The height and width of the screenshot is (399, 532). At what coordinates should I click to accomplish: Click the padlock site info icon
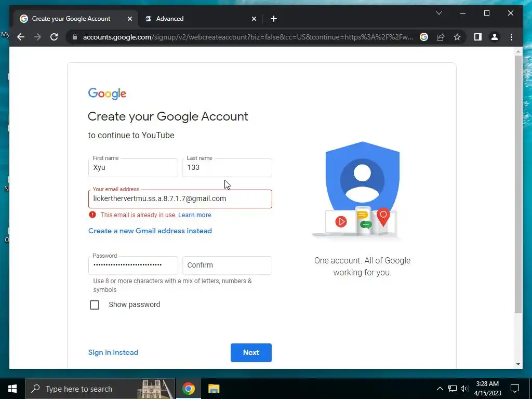75,37
